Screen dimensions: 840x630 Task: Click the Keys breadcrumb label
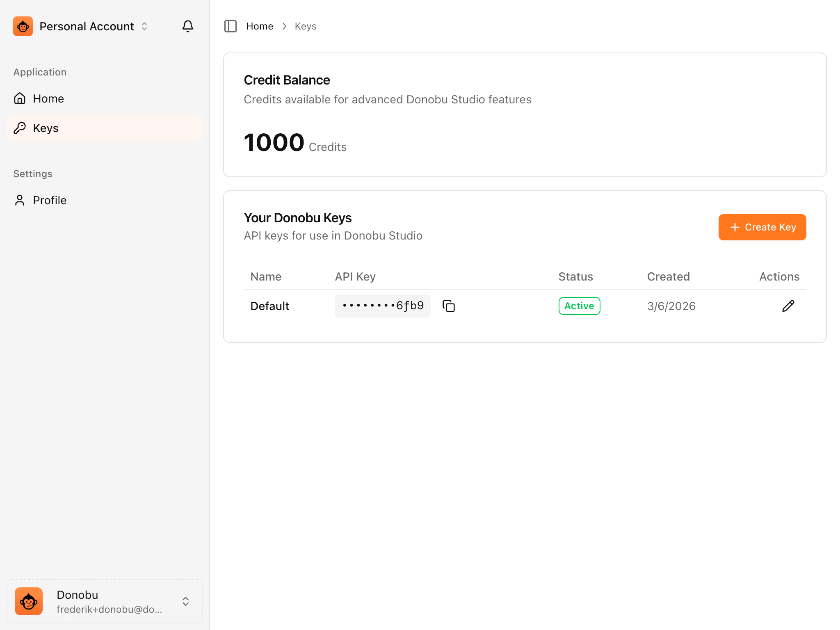point(306,26)
